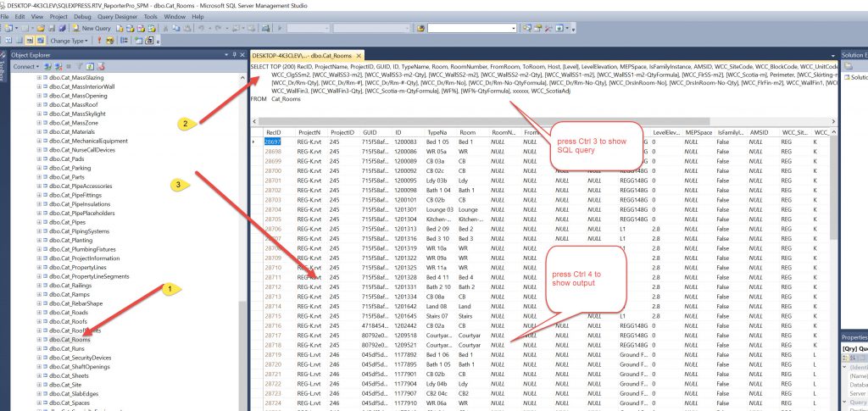Click the Toolbox side tab
The width and height of the screenshot is (868, 411).
click(4, 72)
